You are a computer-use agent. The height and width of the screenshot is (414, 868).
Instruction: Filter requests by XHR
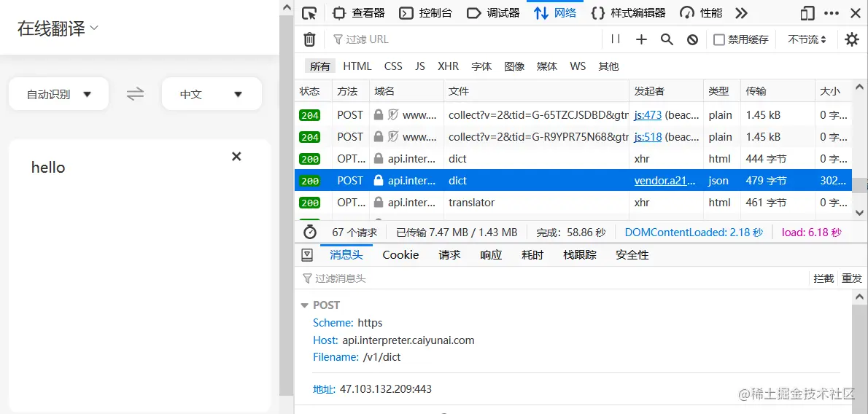pos(449,66)
